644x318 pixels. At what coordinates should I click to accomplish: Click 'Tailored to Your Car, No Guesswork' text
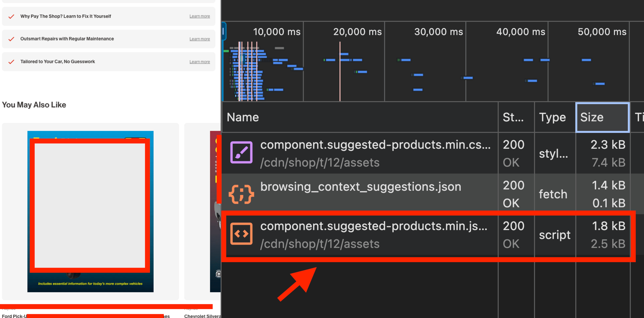58,62
